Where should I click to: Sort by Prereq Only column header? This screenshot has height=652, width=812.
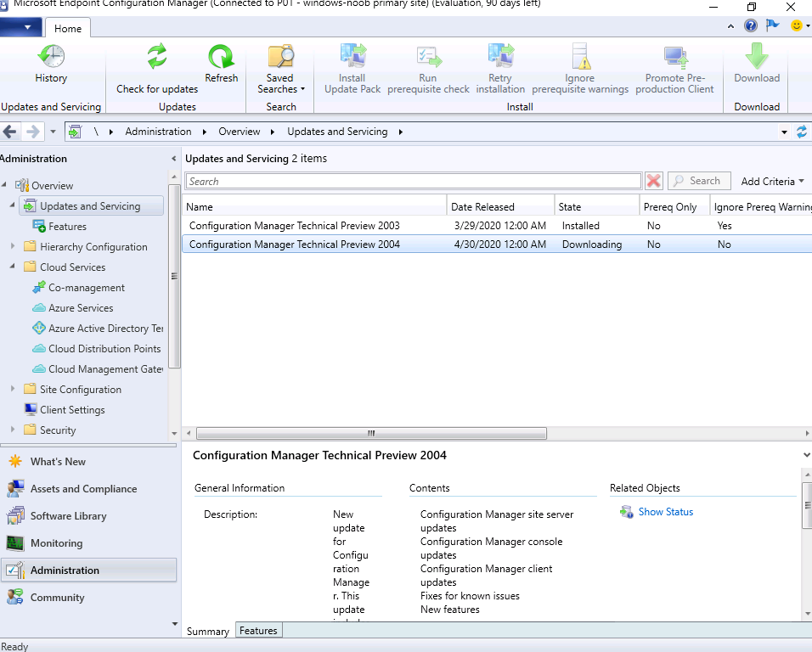(x=674, y=207)
